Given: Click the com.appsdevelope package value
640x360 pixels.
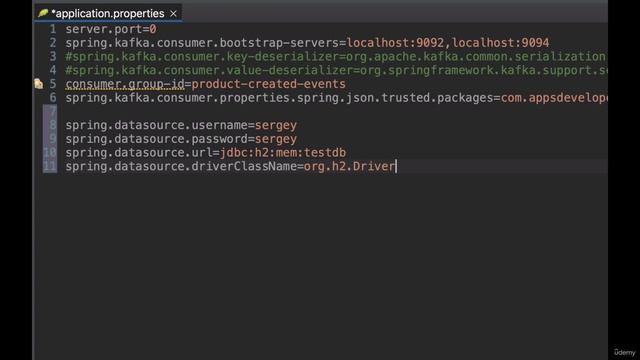Looking at the screenshot, I should [554, 98].
